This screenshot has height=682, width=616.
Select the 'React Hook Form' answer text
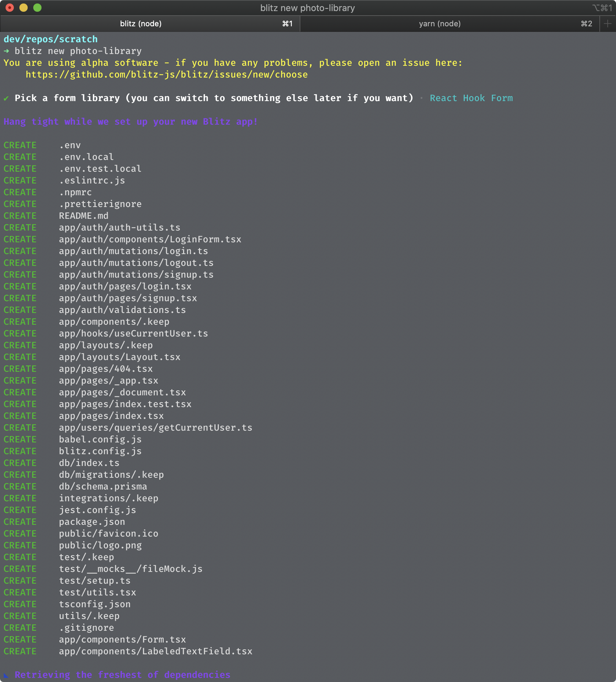[x=471, y=98]
